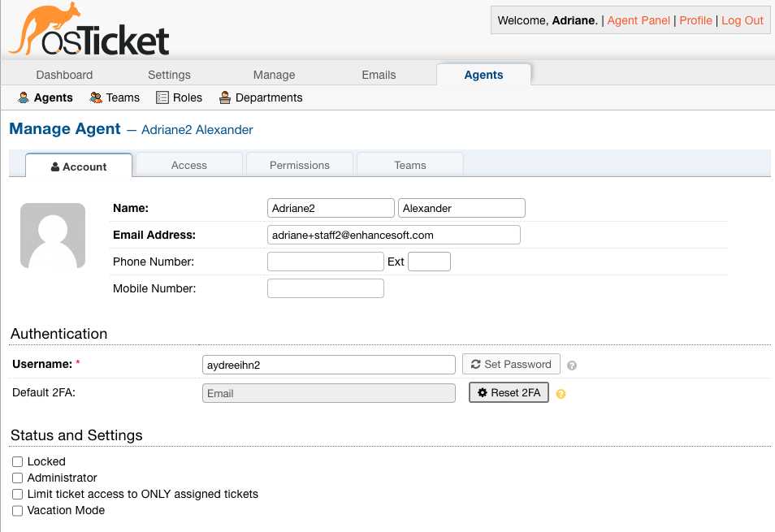Viewport: 775px width, 532px height.
Task: Click the yellow help icon beside Reset 2FA
Action: coord(561,394)
